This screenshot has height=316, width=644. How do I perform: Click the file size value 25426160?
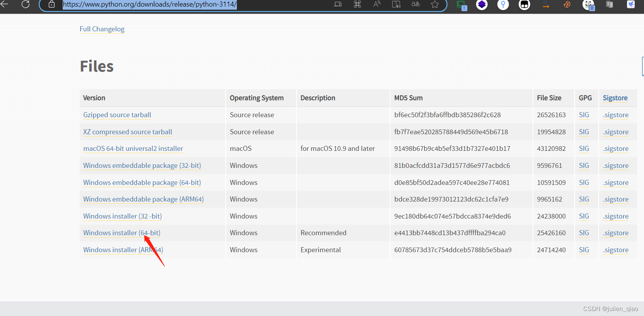coord(551,233)
